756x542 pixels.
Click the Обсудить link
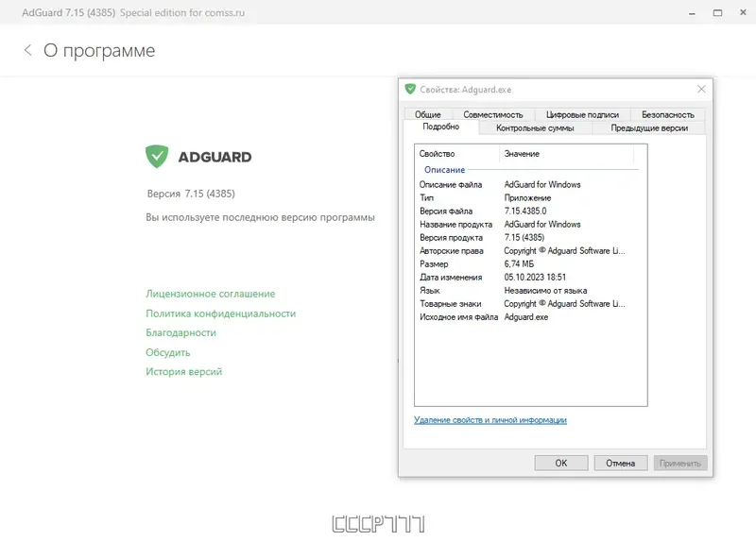pyautogui.click(x=168, y=352)
